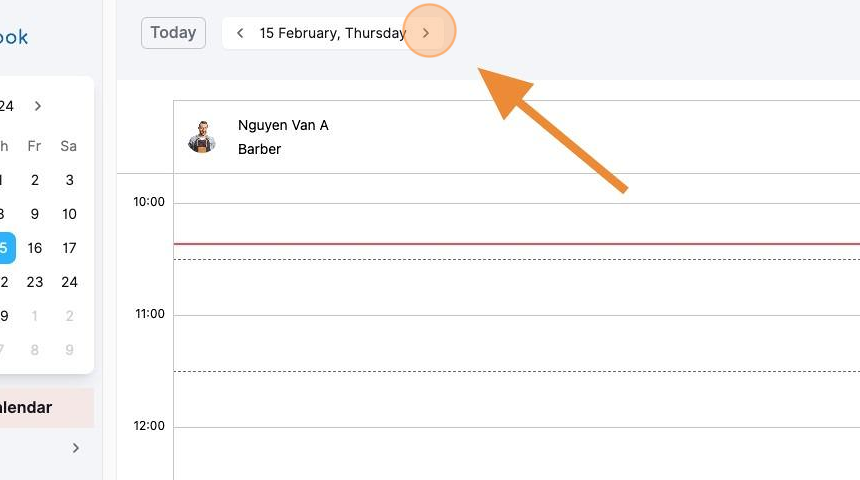The height and width of the screenshot is (480, 860).
Task: Advance mini calendar to next month
Action: click(38, 106)
